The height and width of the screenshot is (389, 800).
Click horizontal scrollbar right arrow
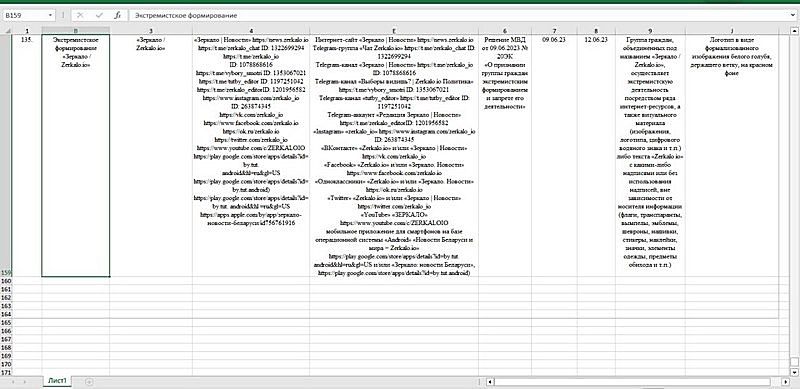(785, 381)
